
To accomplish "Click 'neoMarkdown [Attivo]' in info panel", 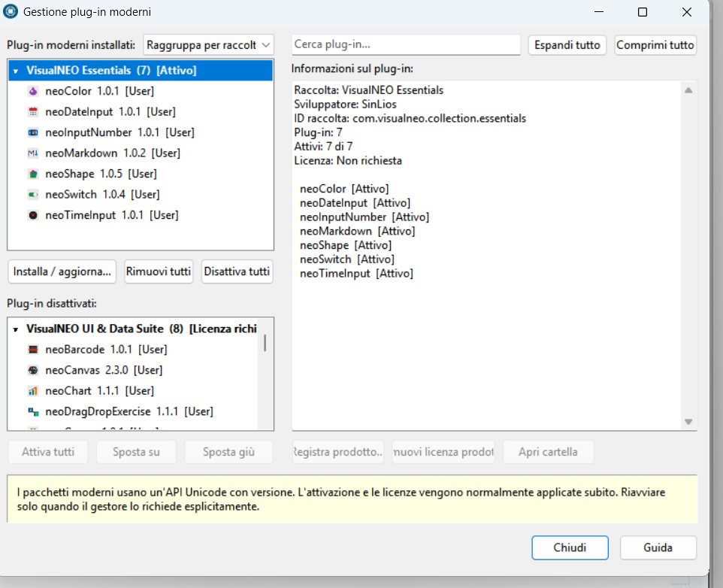I will (357, 232).
